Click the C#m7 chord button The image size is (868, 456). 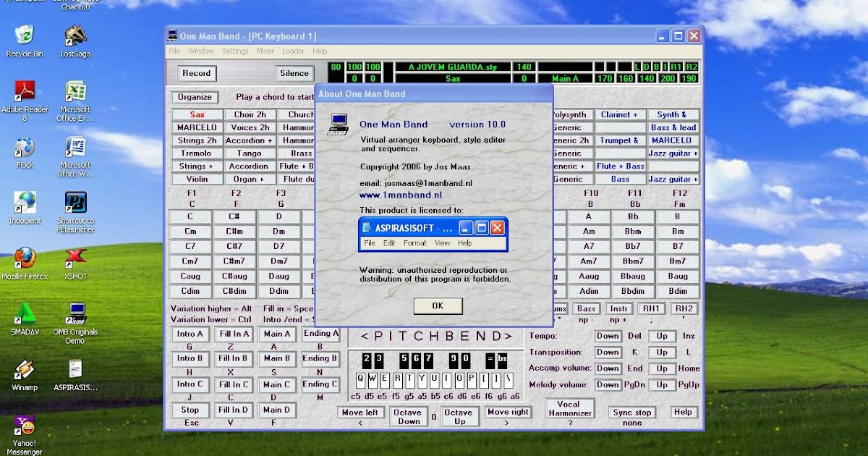pos(234,261)
